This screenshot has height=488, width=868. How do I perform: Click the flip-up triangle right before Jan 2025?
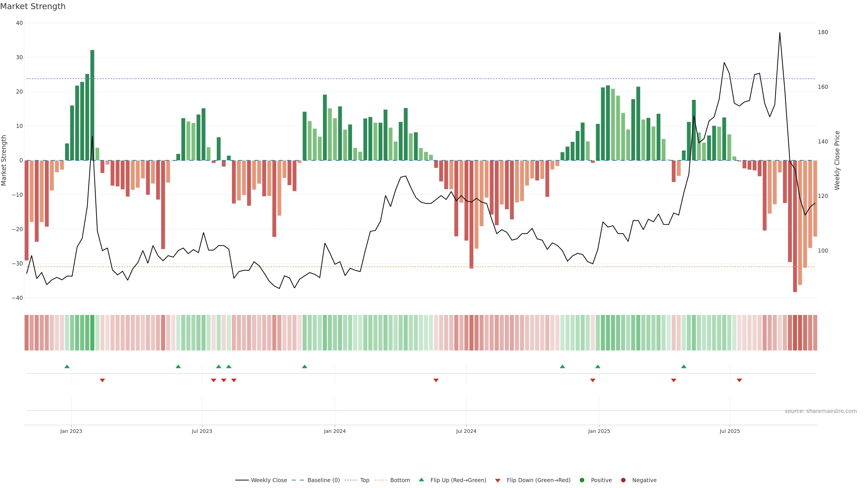(x=598, y=366)
